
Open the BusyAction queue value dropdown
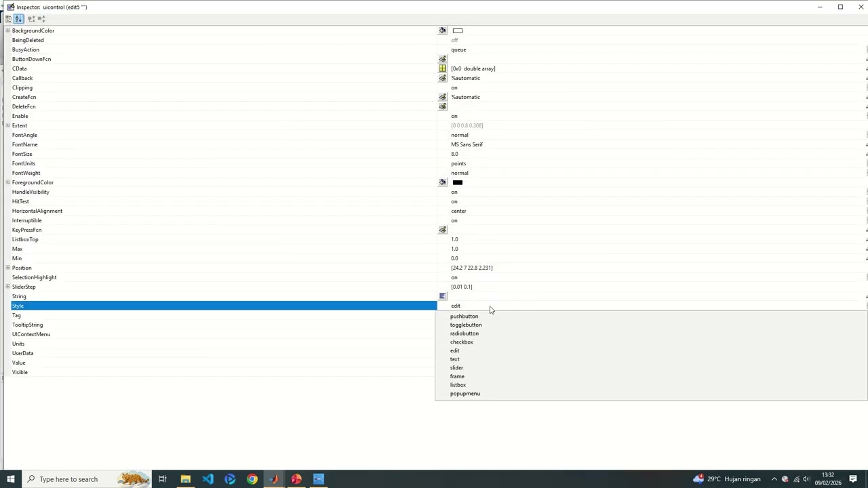658,49
